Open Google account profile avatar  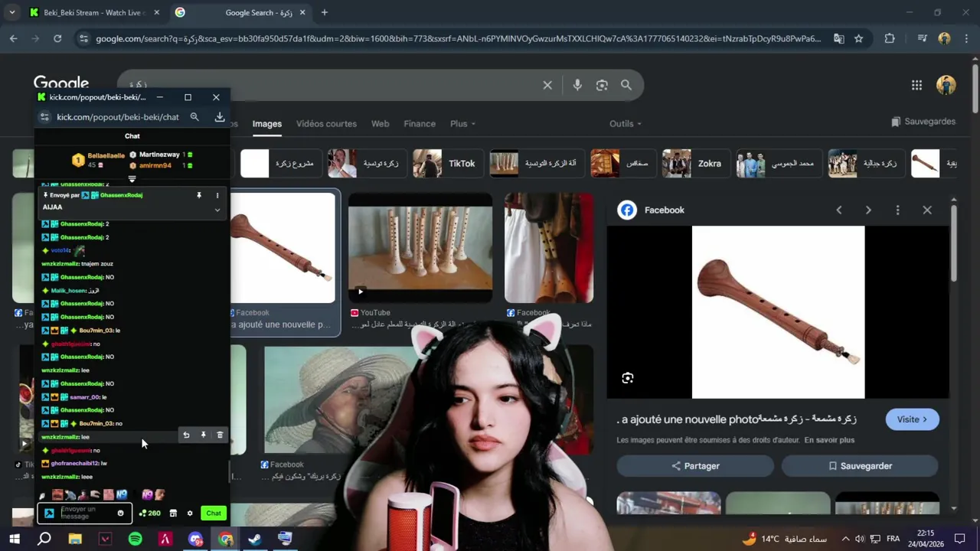tap(946, 85)
